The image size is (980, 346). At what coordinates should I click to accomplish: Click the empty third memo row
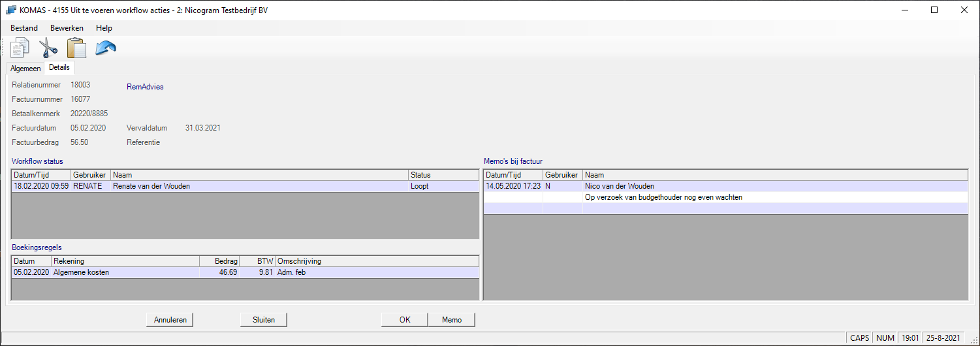tap(725, 208)
